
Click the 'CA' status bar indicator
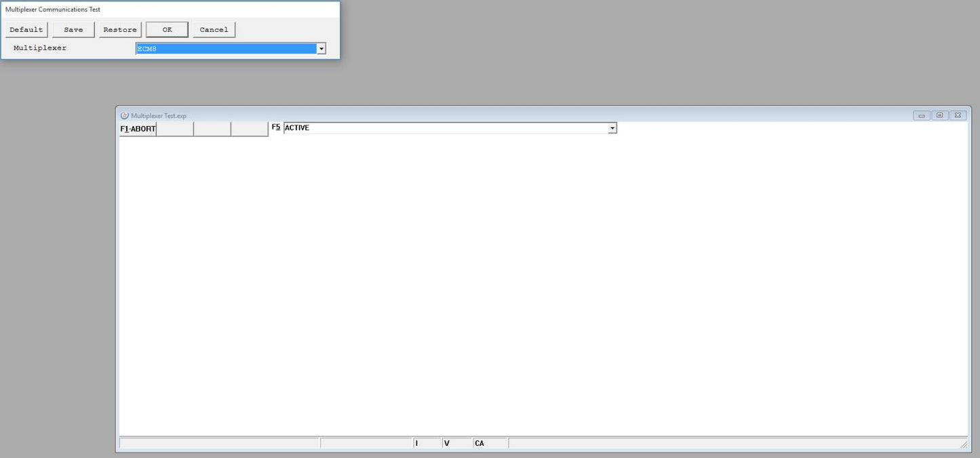[490, 443]
